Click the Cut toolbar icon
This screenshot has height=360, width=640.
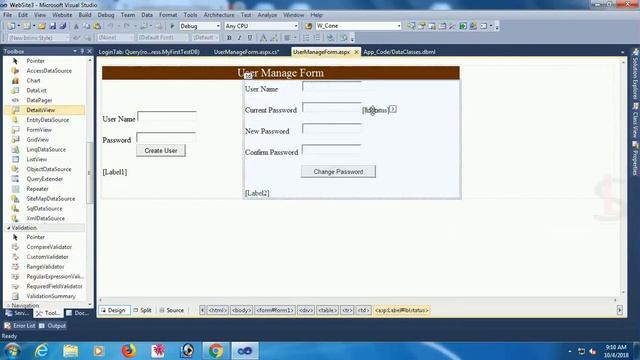click(76, 26)
